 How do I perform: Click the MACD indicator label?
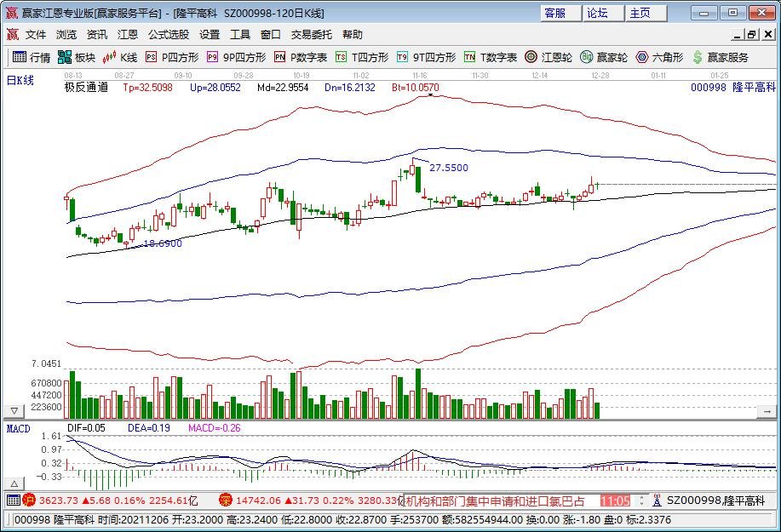[x=19, y=428]
